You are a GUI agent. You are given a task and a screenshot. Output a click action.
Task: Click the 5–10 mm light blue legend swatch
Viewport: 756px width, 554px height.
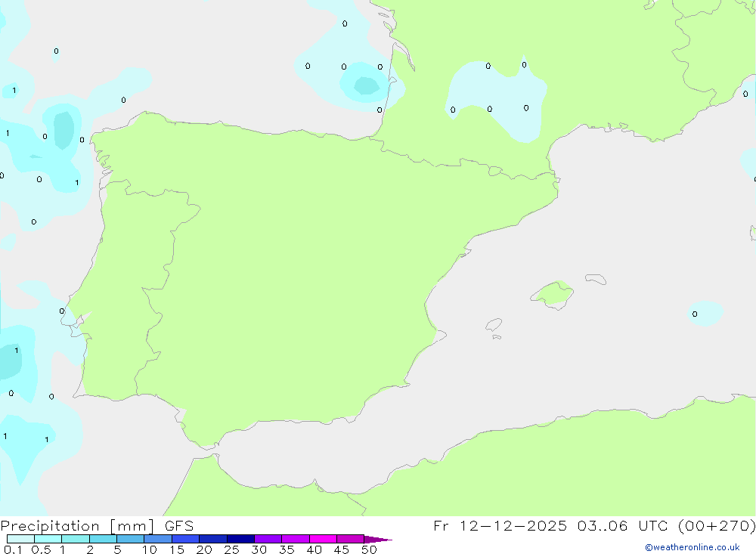[x=131, y=539]
